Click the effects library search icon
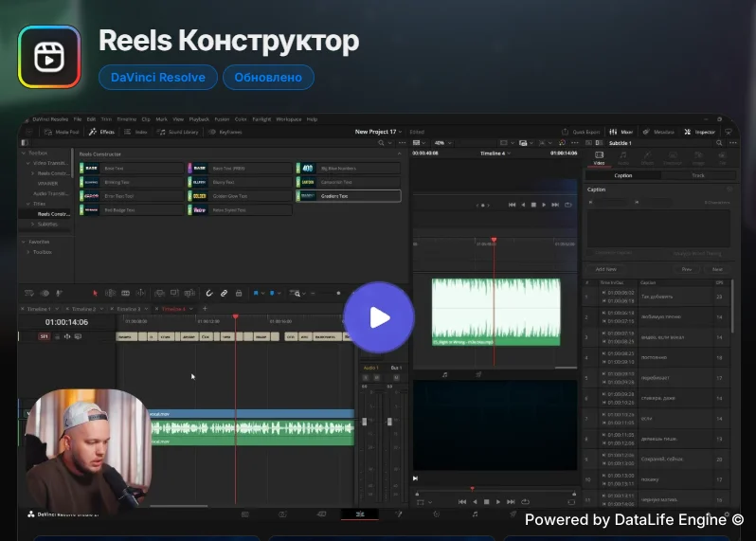This screenshot has height=541, width=756. 382,143
